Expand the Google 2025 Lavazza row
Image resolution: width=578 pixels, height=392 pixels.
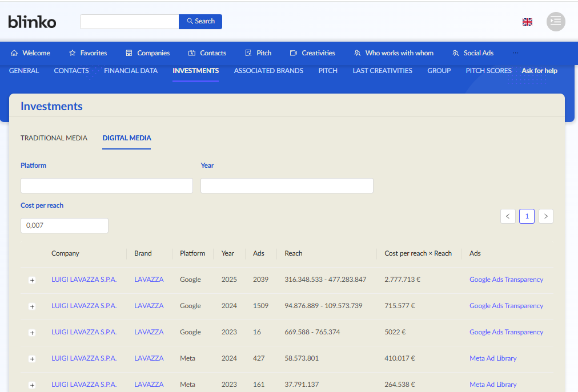tap(32, 280)
